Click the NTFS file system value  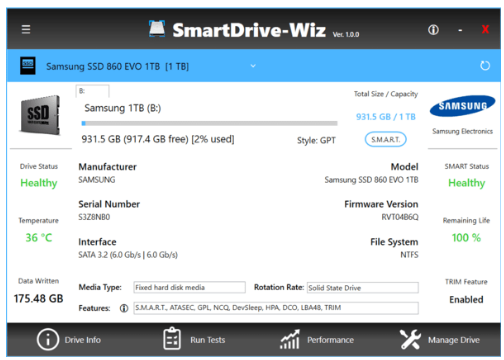[409, 255]
